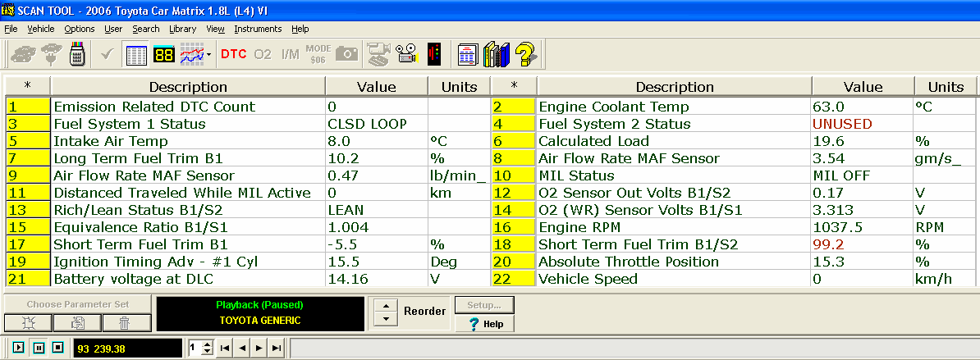Open the graph view chart icon
Image resolution: width=980 pixels, height=360 pixels.
tap(192, 54)
